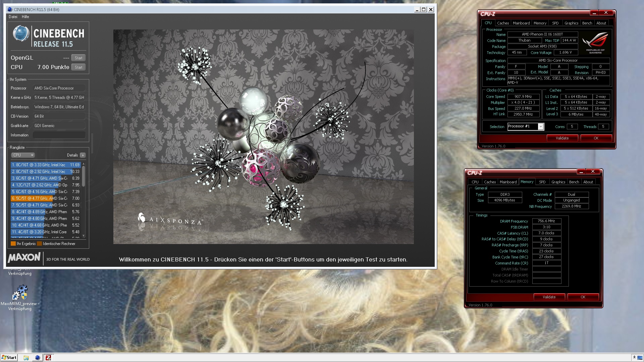The width and height of the screenshot is (644, 362).
Task: Select ranking row 3 scoring 8.39
Action: tap(46, 178)
